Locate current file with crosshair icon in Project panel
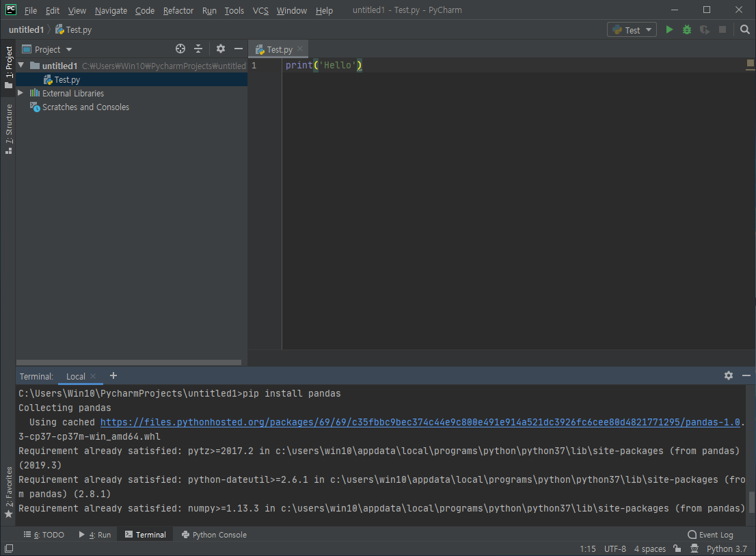The height and width of the screenshot is (556, 756). point(180,49)
